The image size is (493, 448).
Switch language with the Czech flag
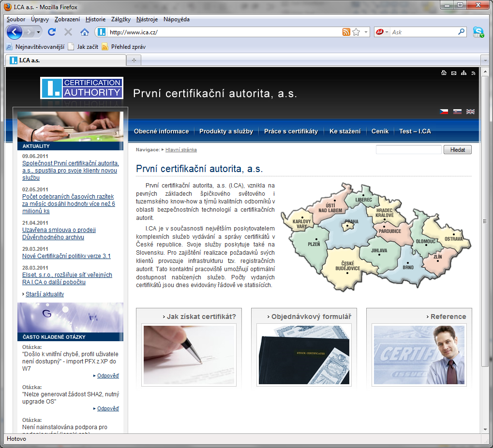pos(444,112)
